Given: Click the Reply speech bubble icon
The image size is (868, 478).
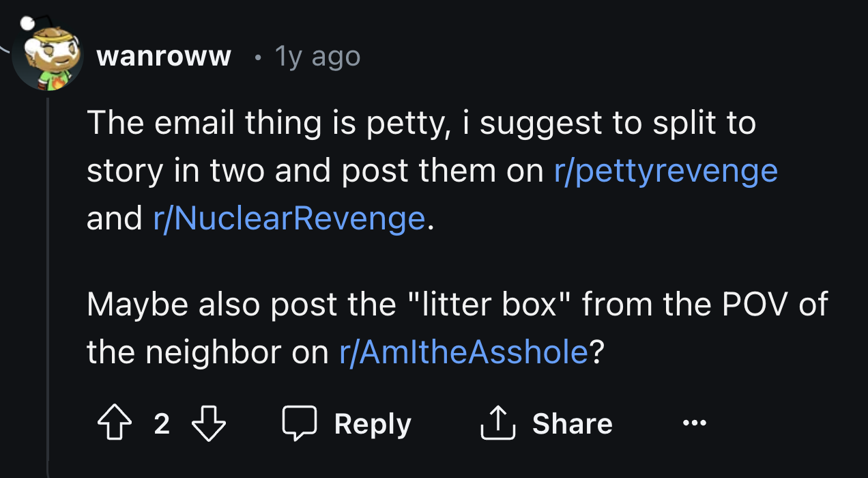Looking at the screenshot, I should coord(300,424).
